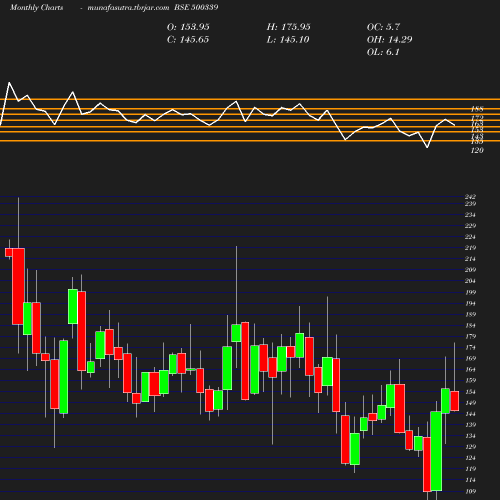Screen dimensions: 500x500
Task: Click the 229 price axis label
Action: (470, 226)
